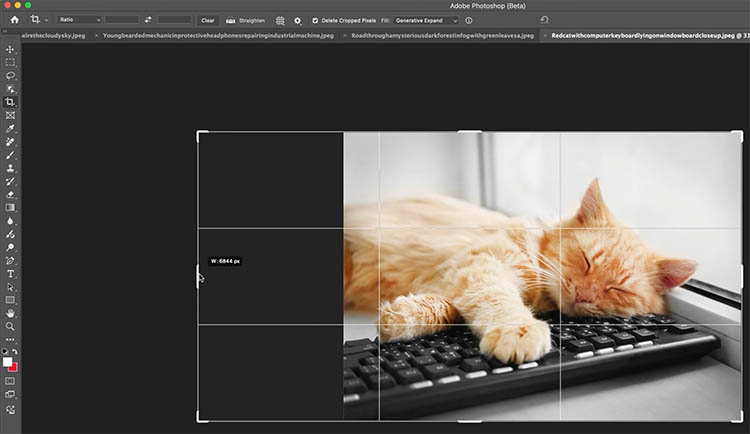This screenshot has width=750, height=434.
Task: Select the Smudge tool
Action: click(10, 234)
